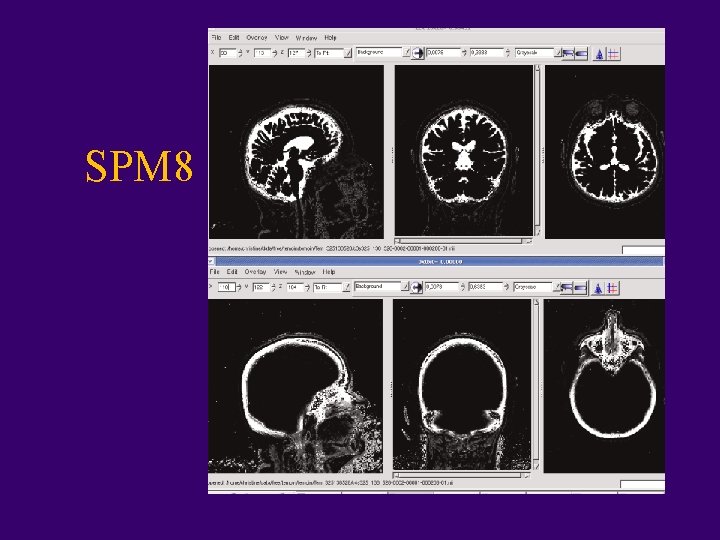Open File menu in the upper viewer window
Viewport: 720px width, 540px height.
216,38
